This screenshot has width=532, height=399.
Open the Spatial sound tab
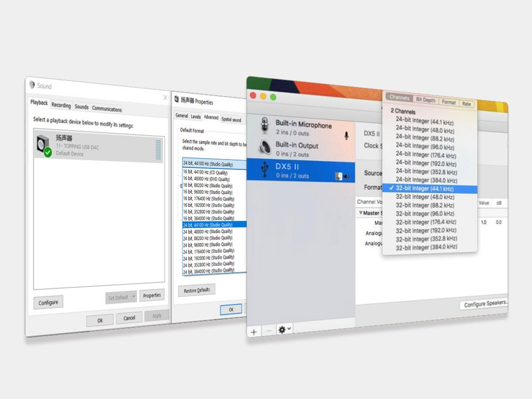pyautogui.click(x=231, y=120)
